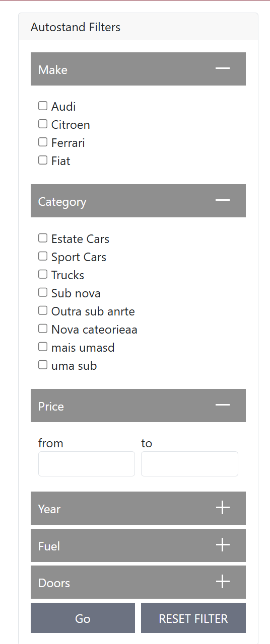Toggle the Doors section header
This screenshot has height=644, width=270.
pos(138,582)
